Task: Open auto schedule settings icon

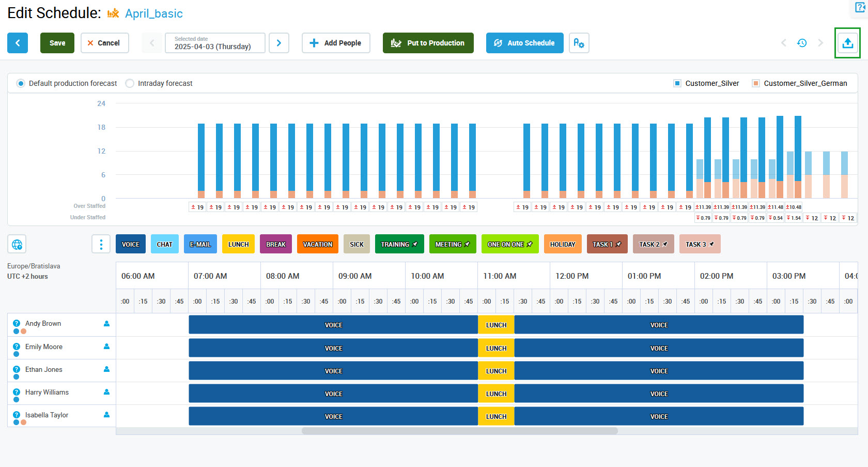Action: click(x=579, y=43)
